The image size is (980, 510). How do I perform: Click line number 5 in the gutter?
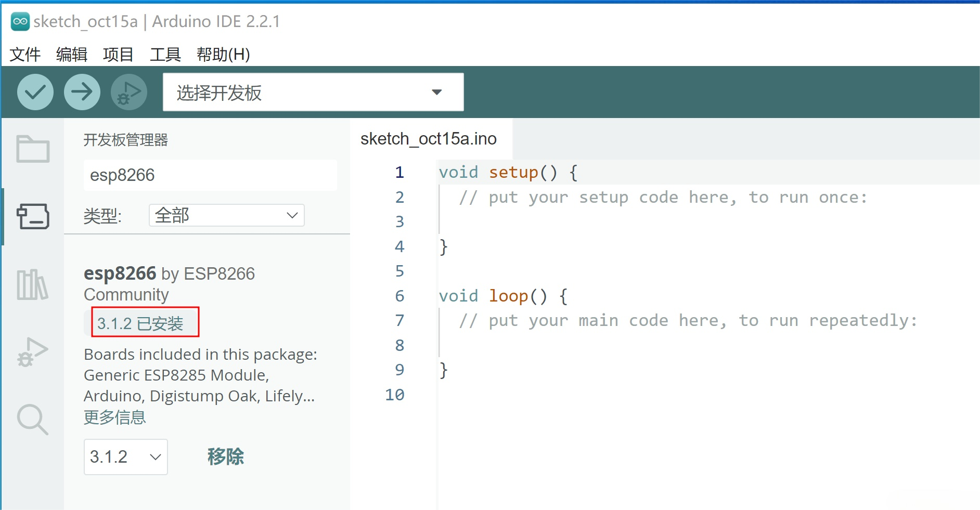point(399,271)
